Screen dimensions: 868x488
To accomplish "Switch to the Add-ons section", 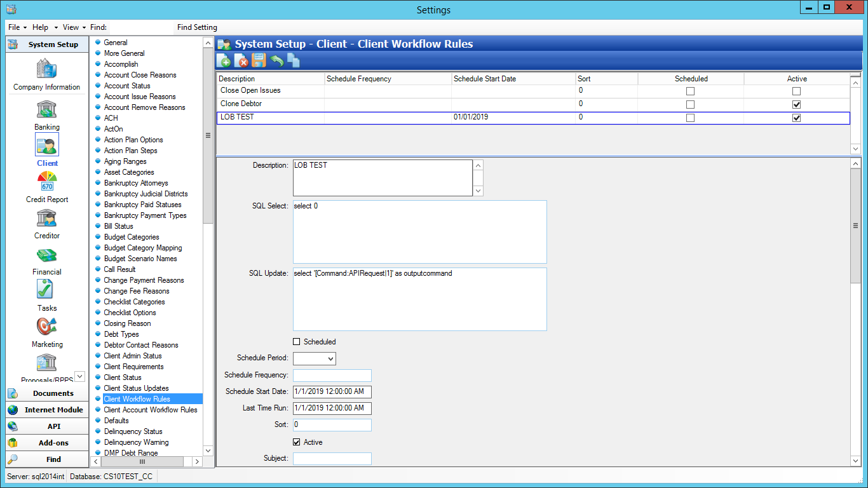I will pos(47,443).
